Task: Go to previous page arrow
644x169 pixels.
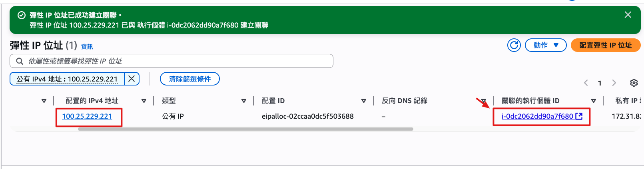Action: [586, 83]
